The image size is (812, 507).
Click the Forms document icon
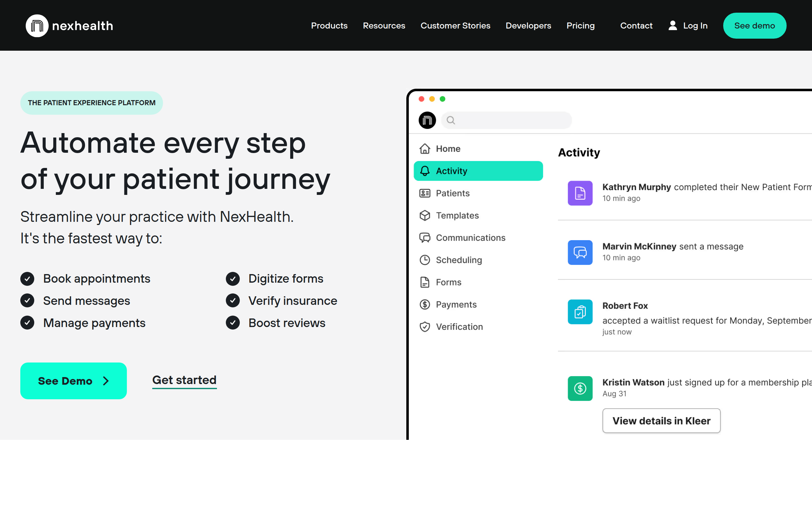(425, 282)
